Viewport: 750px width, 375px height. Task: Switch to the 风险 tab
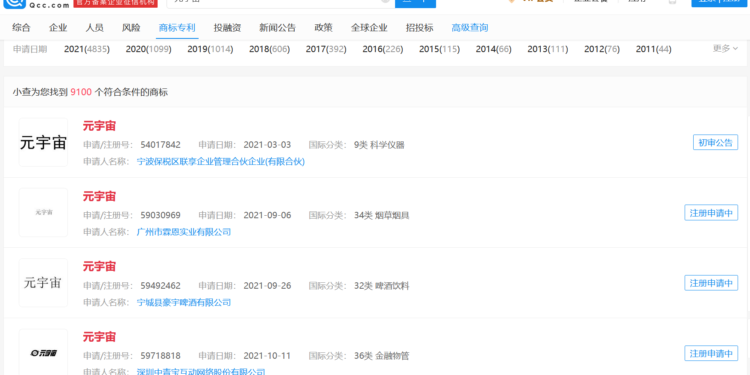(x=131, y=28)
